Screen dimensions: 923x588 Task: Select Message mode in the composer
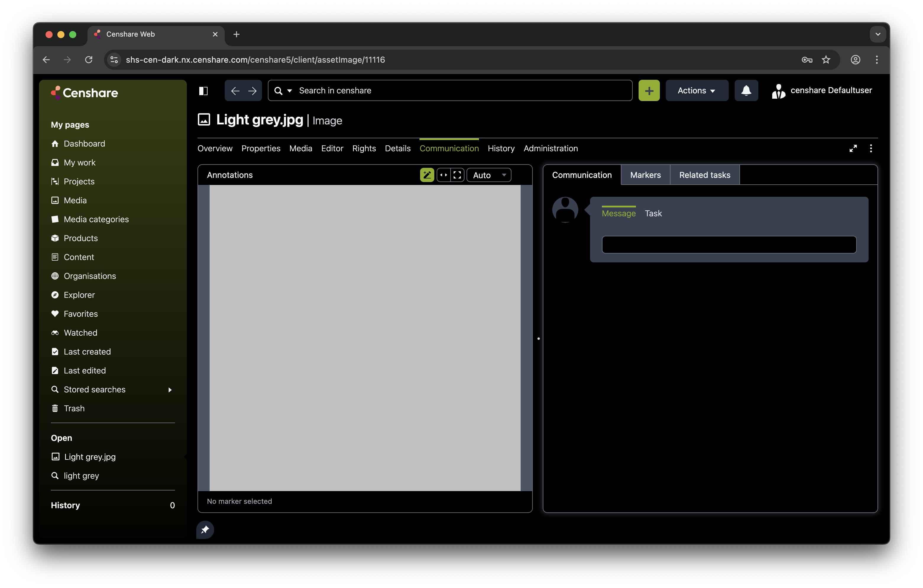pos(618,213)
